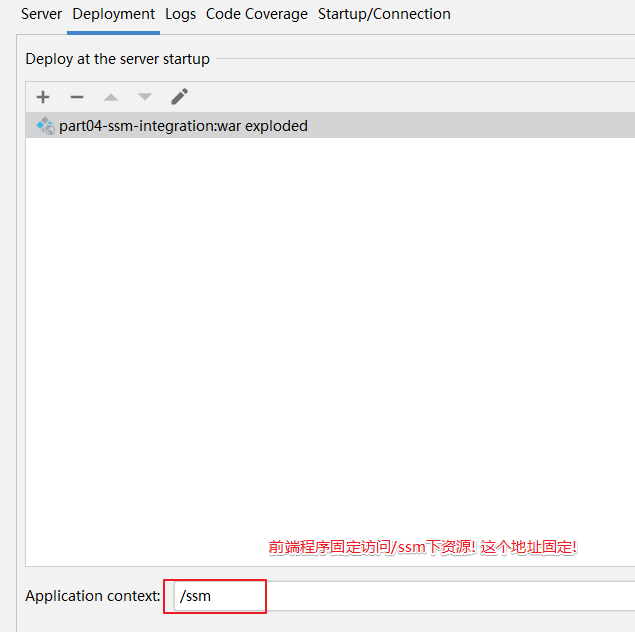Click the Deploy at the server startup heading
Image resolution: width=635 pixels, height=632 pixels.
pyautogui.click(x=117, y=59)
